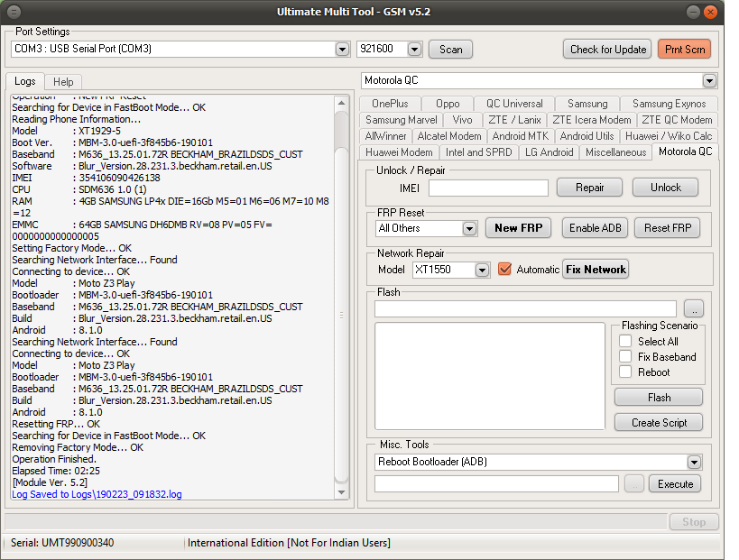This screenshot has height=560, width=739.
Task: Click the Resetting FRP... OK log line
Action: tap(56, 424)
